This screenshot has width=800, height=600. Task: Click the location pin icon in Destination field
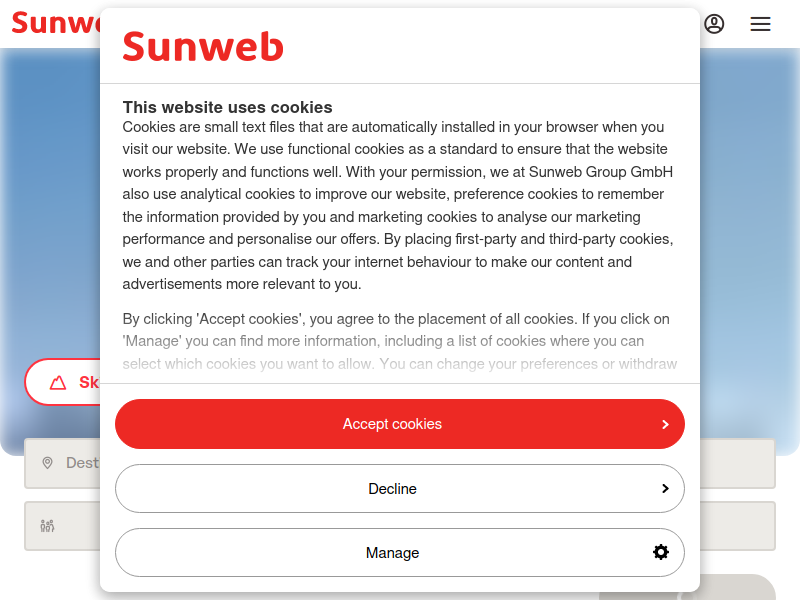pos(47,463)
